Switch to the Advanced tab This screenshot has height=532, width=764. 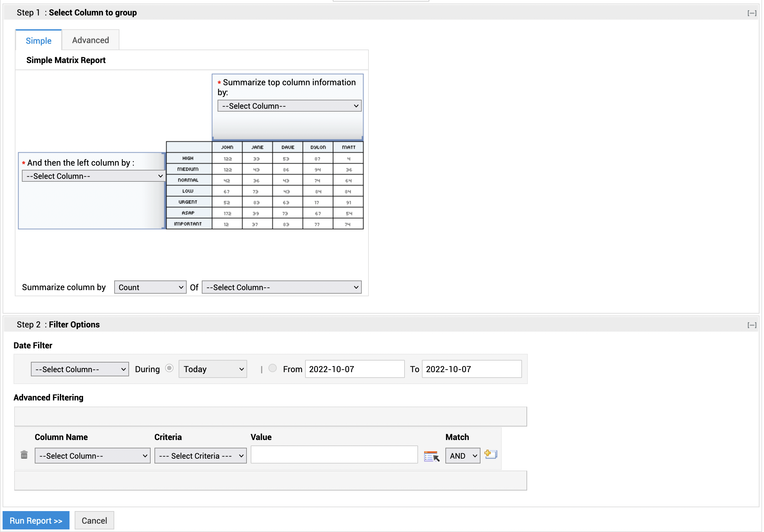pyautogui.click(x=90, y=40)
